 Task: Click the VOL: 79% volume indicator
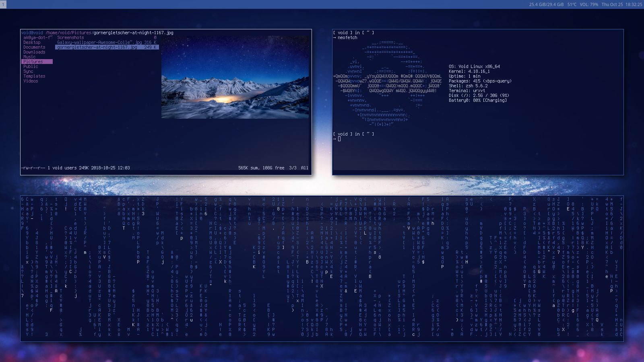(x=588, y=4)
